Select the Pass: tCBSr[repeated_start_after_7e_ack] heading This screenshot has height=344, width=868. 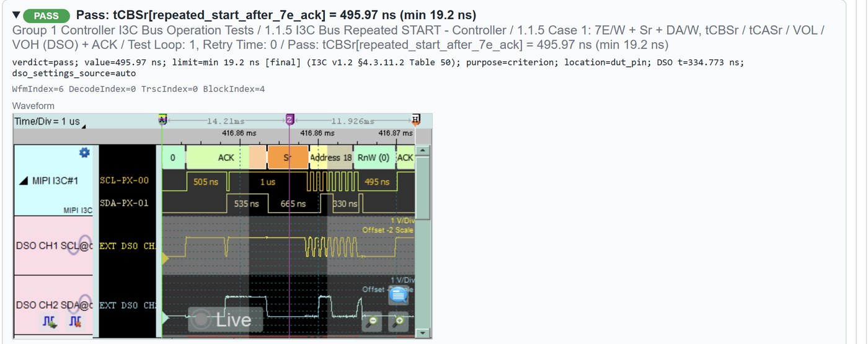pos(276,15)
